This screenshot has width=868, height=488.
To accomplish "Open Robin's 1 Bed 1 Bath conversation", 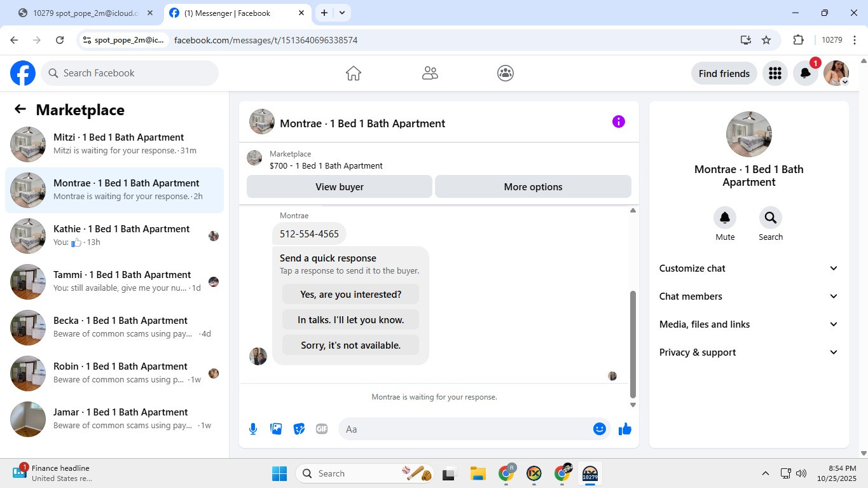I will [x=114, y=373].
